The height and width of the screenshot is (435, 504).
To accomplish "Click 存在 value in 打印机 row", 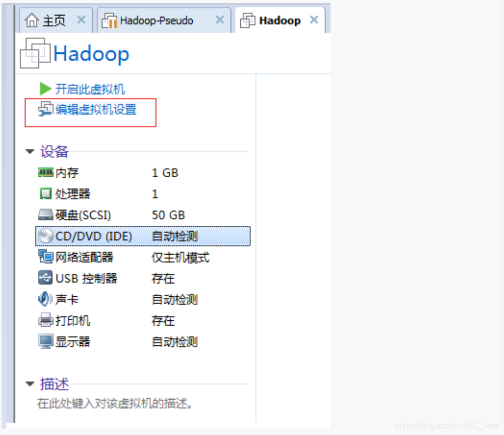I will click(163, 321).
